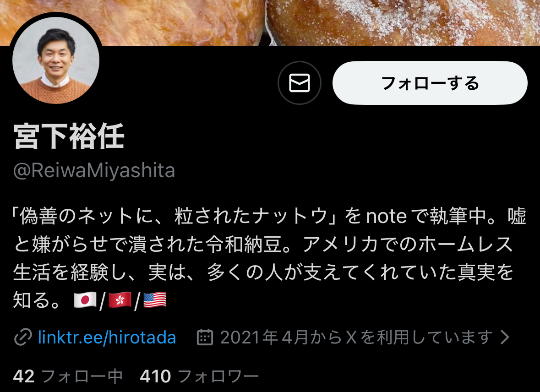Open the profile avatar photo
This screenshot has height=392, width=540.
[56, 60]
